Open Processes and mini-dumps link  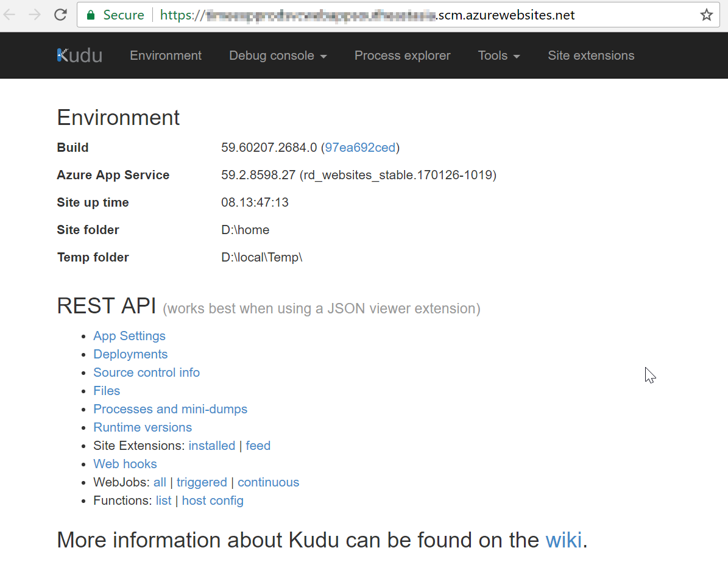pyautogui.click(x=171, y=409)
